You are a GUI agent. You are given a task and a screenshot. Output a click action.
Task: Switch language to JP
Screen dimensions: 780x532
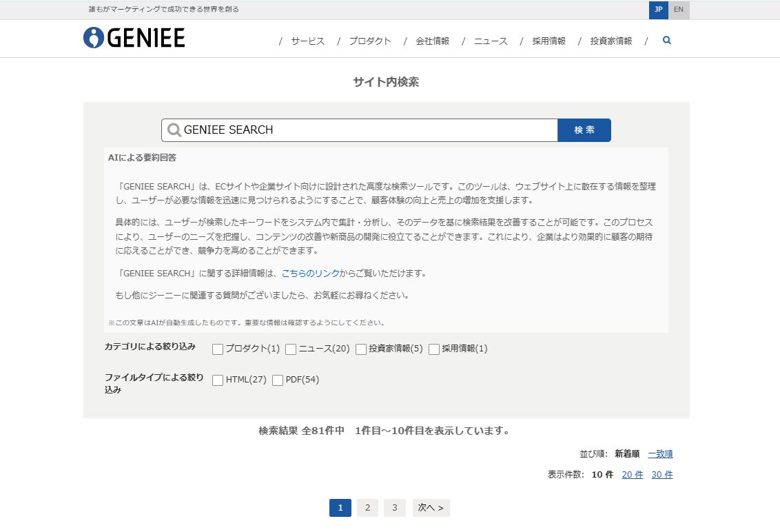(x=659, y=10)
